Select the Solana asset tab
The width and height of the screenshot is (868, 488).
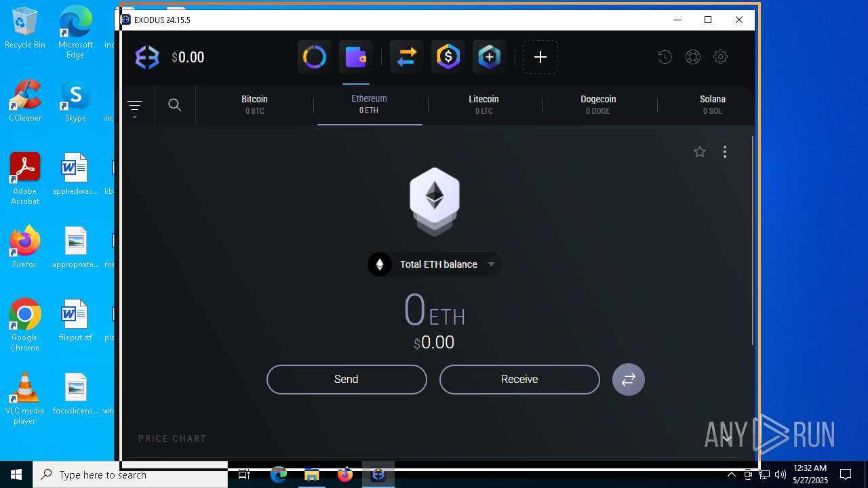click(x=713, y=104)
